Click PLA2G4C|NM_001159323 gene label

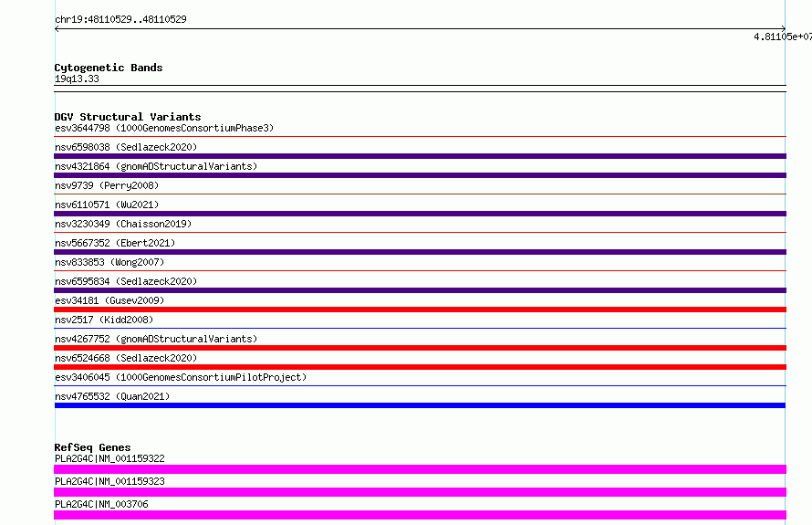point(109,481)
